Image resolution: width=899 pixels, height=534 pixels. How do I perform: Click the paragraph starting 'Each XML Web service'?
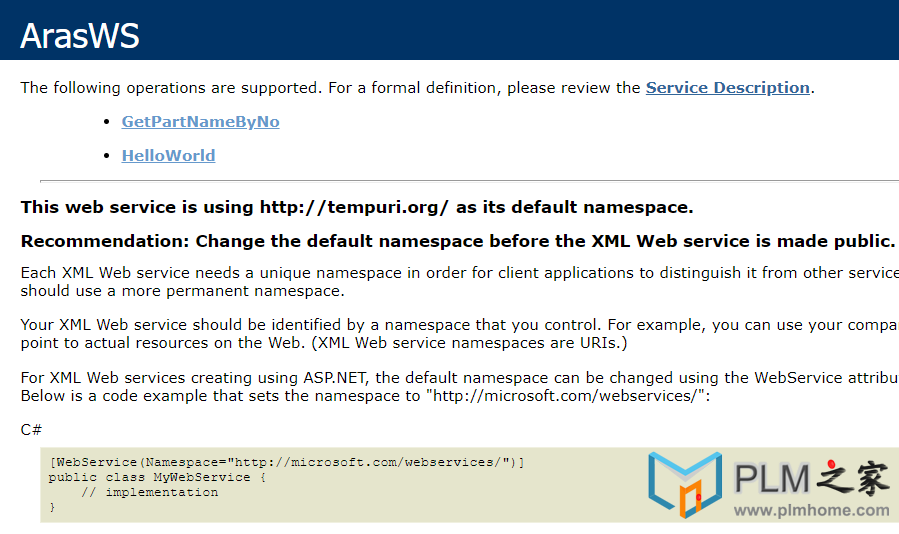point(460,282)
